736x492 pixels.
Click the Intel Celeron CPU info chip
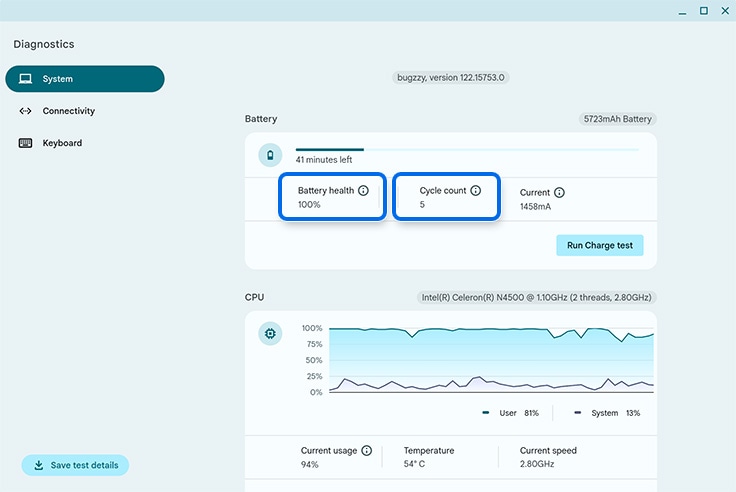tap(536, 297)
